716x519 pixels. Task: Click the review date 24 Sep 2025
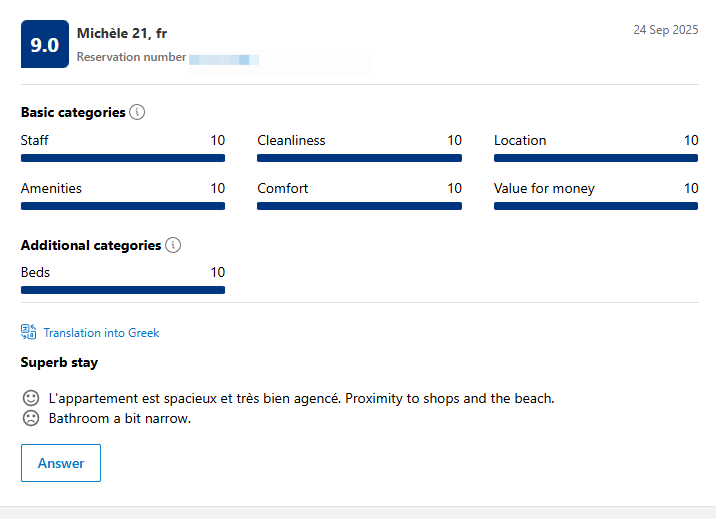tap(666, 30)
